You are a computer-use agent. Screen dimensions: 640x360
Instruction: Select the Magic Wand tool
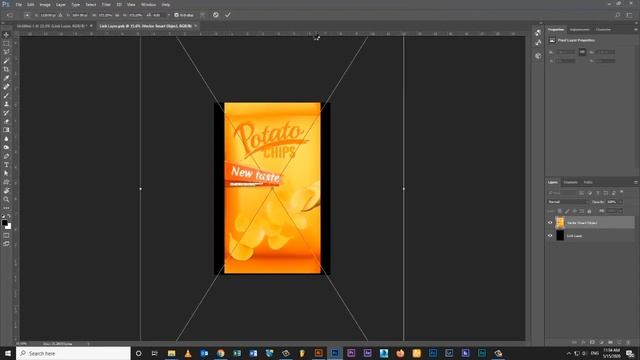point(6,61)
